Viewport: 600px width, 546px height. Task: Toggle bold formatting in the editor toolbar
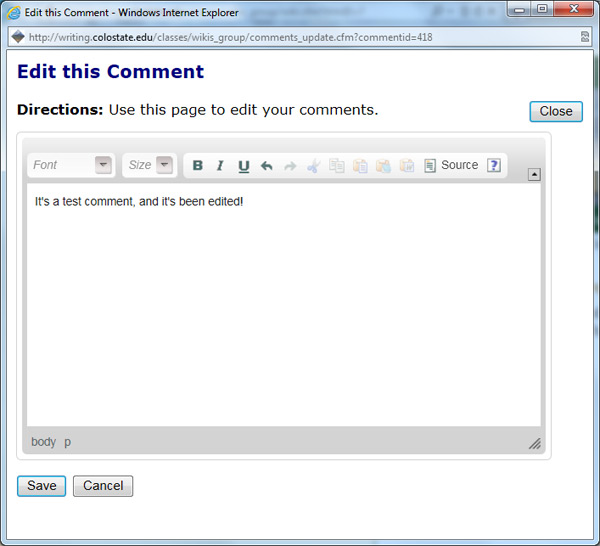[197, 165]
